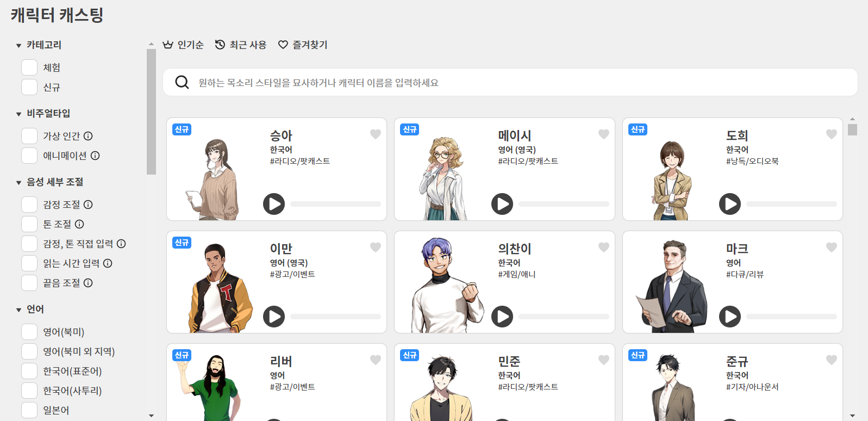Viewport: 868px width, 421px height.
Task: Click 승아 audio progress bar
Action: click(x=335, y=204)
